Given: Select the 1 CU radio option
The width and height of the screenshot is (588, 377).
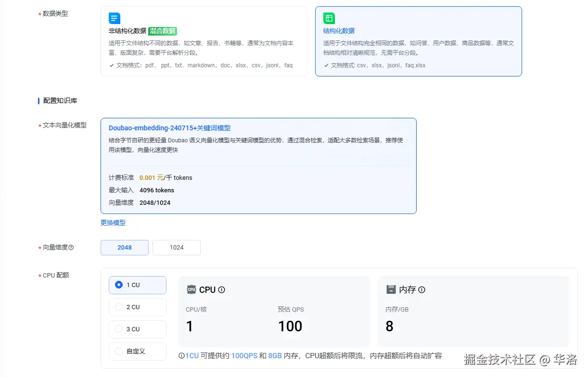Looking at the screenshot, I should (138, 285).
